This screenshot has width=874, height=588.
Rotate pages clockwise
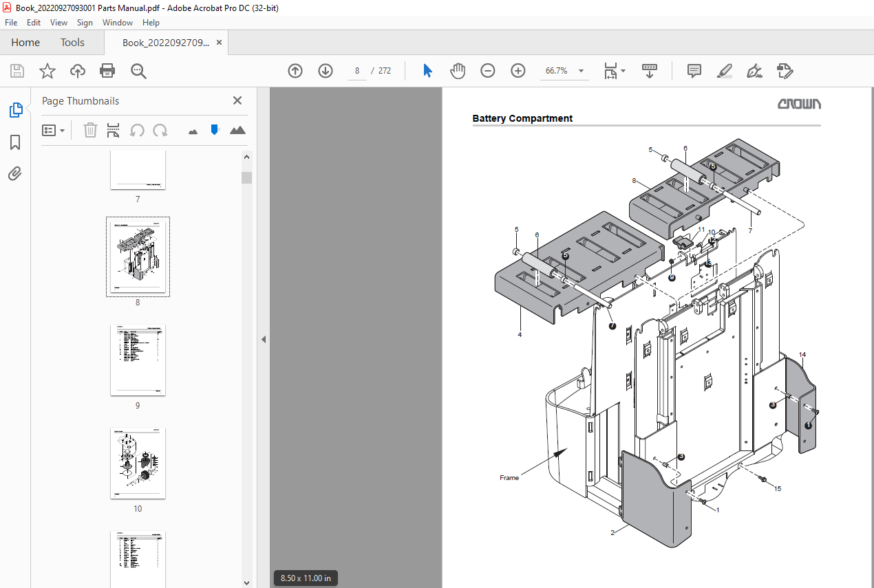click(x=160, y=130)
